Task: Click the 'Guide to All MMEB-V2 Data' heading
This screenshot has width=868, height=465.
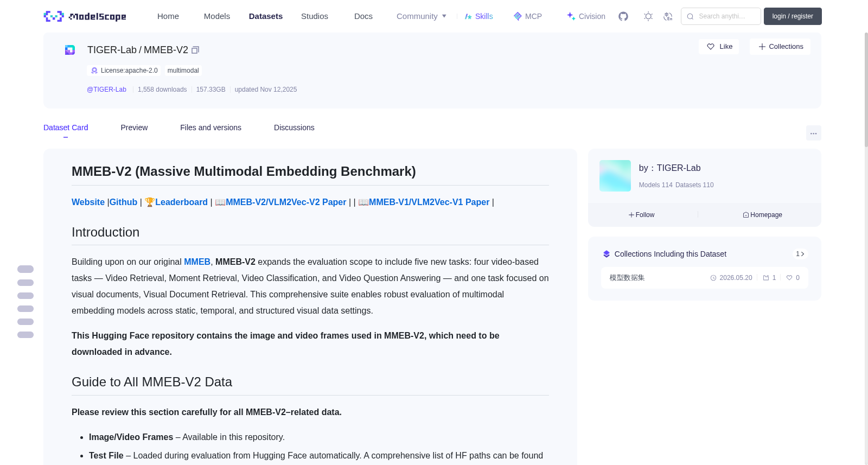Action: (152, 382)
